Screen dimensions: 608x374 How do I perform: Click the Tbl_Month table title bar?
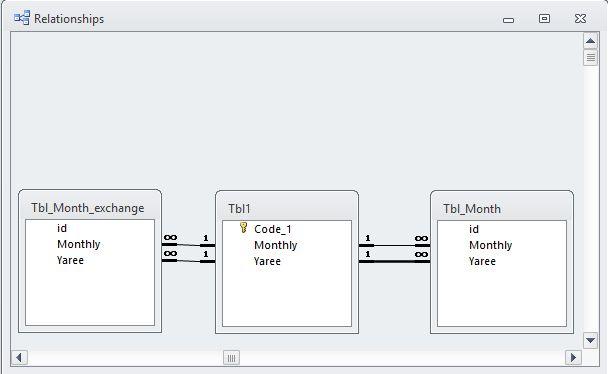click(502, 209)
